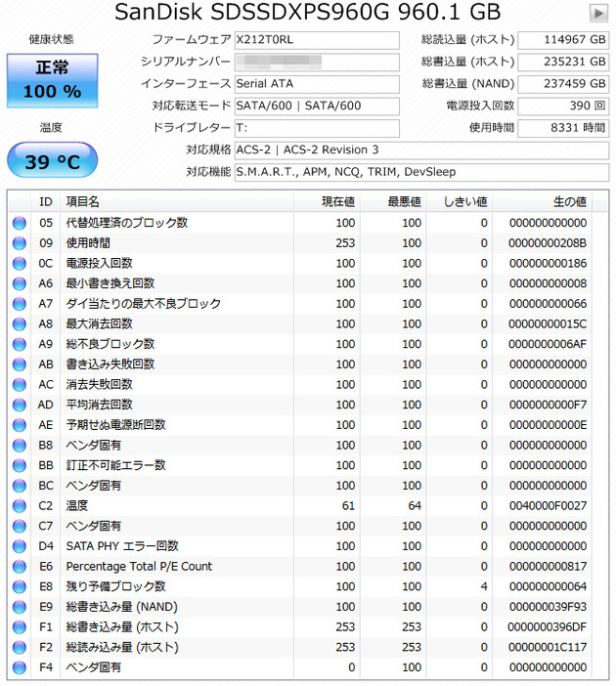Select raw value 0000000006AF in A9 row
The image size is (616, 686).
548,344
